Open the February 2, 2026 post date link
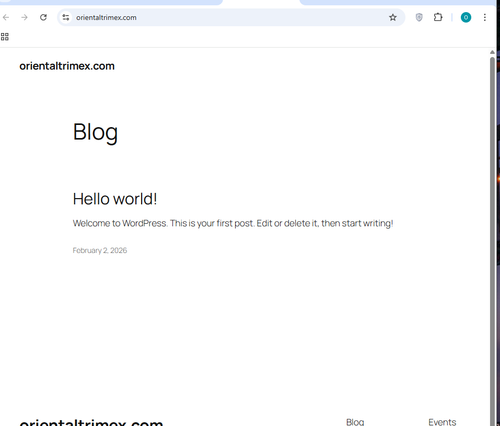The width and height of the screenshot is (500, 426). (100, 250)
